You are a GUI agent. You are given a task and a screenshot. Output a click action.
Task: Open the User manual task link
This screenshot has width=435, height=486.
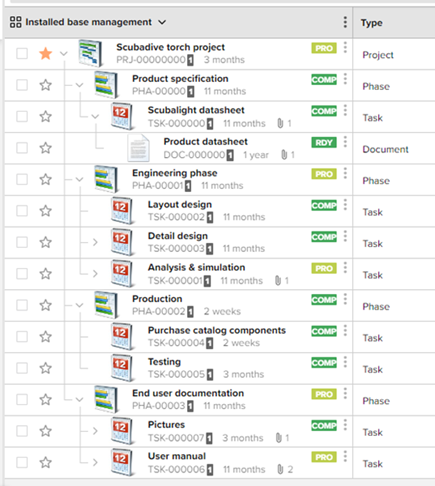177,456
